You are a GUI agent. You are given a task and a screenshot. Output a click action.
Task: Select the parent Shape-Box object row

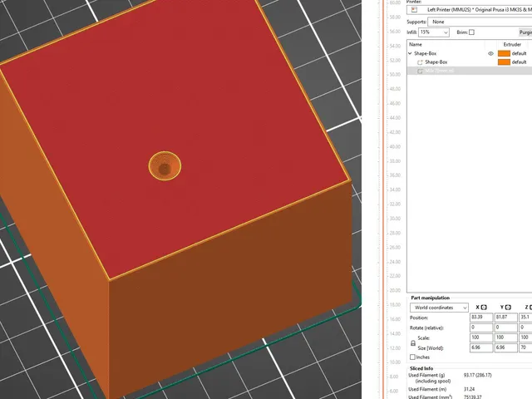pyautogui.click(x=469, y=53)
